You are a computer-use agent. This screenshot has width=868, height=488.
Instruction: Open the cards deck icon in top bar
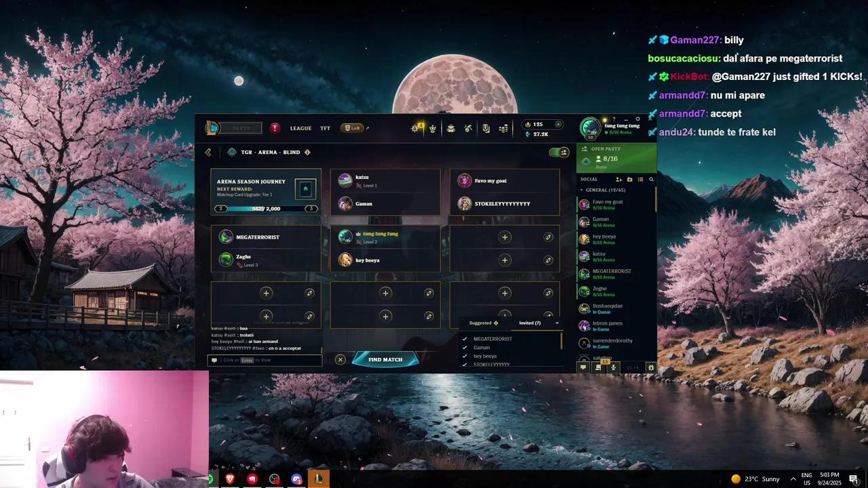pyautogui.click(x=486, y=128)
